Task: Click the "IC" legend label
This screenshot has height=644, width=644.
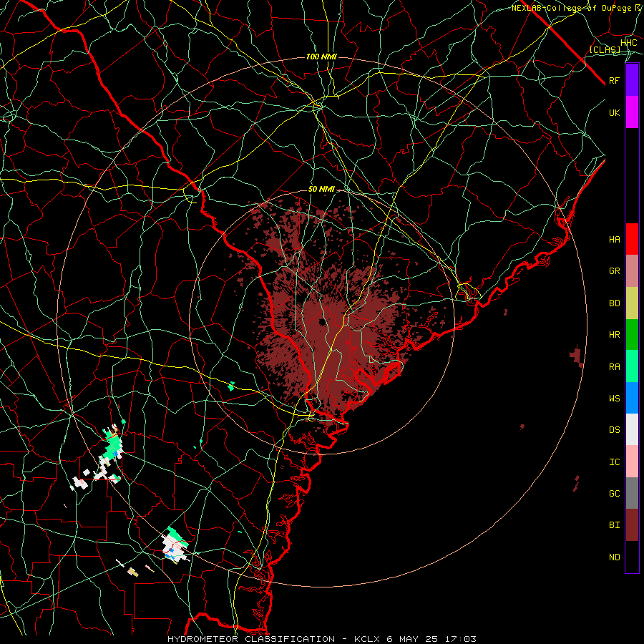Action: (614, 462)
